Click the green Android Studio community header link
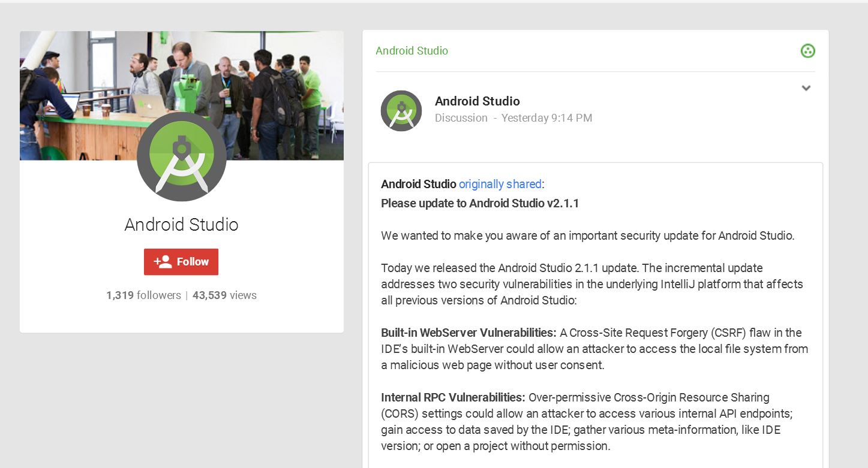The height and width of the screenshot is (468, 868). point(412,51)
